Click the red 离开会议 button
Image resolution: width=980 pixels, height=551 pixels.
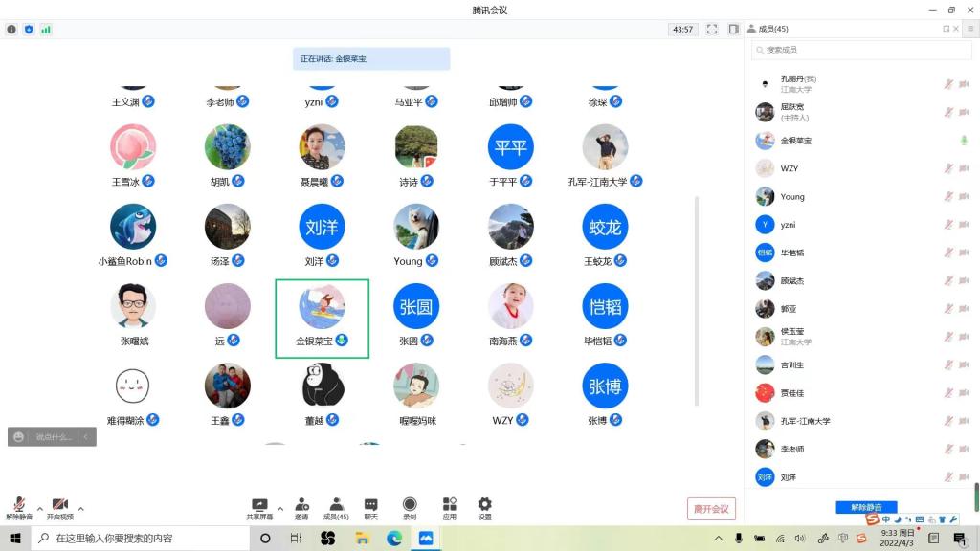coord(711,509)
